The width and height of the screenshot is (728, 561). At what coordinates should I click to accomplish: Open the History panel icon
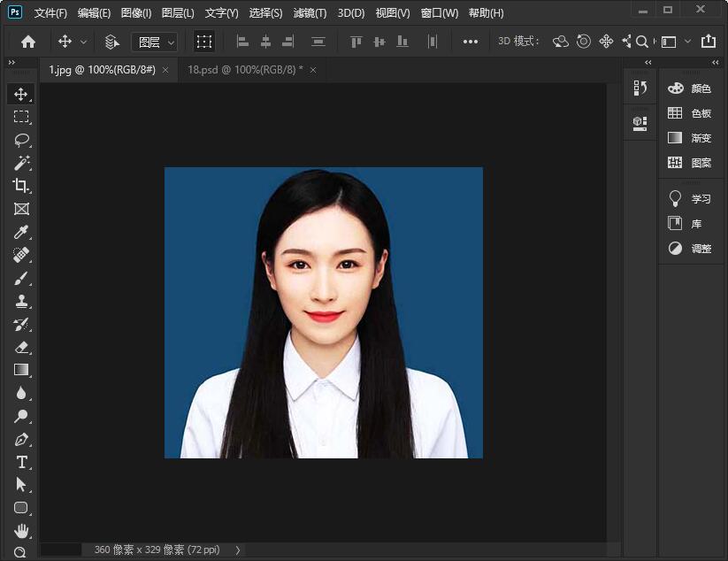pos(640,88)
